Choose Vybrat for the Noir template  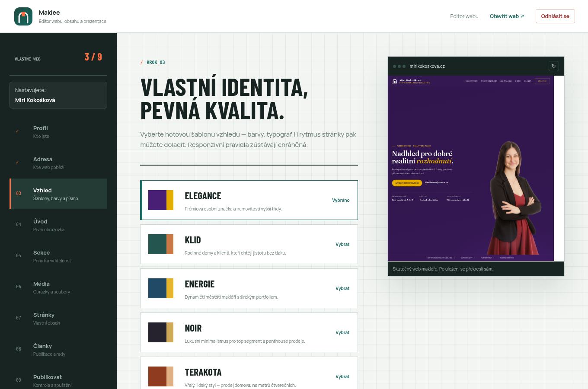[342, 332]
